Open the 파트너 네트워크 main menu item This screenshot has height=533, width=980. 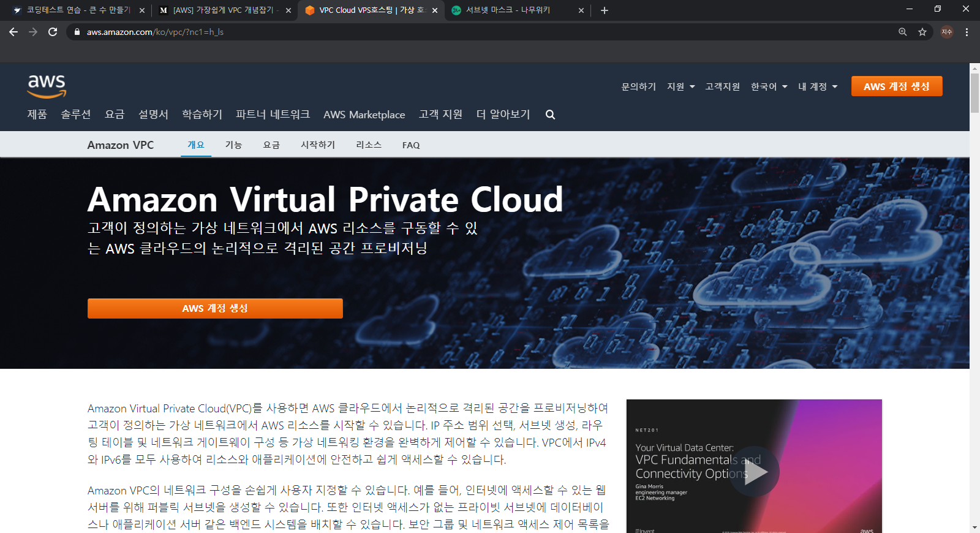[273, 115]
